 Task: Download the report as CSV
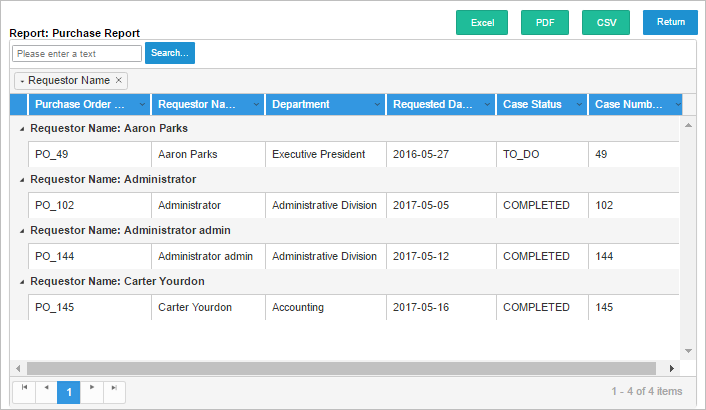606,22
